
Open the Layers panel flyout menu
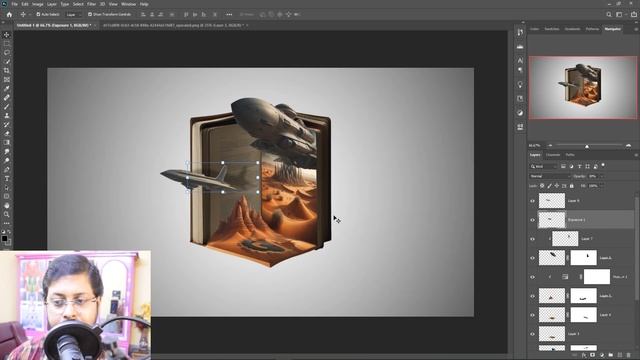click(636, 155)
